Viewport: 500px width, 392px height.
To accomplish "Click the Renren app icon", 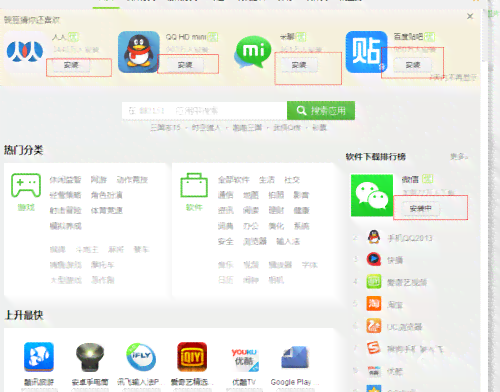I will 25,52.
